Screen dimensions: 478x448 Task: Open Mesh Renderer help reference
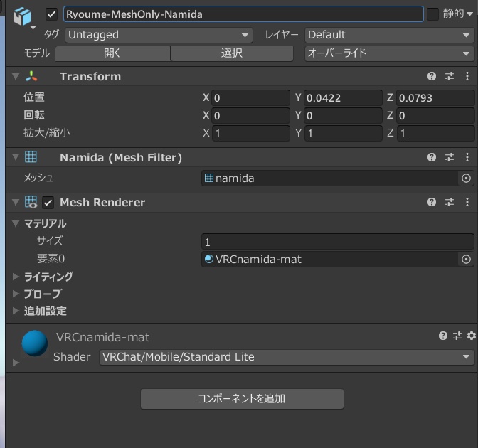pos(431,202)
